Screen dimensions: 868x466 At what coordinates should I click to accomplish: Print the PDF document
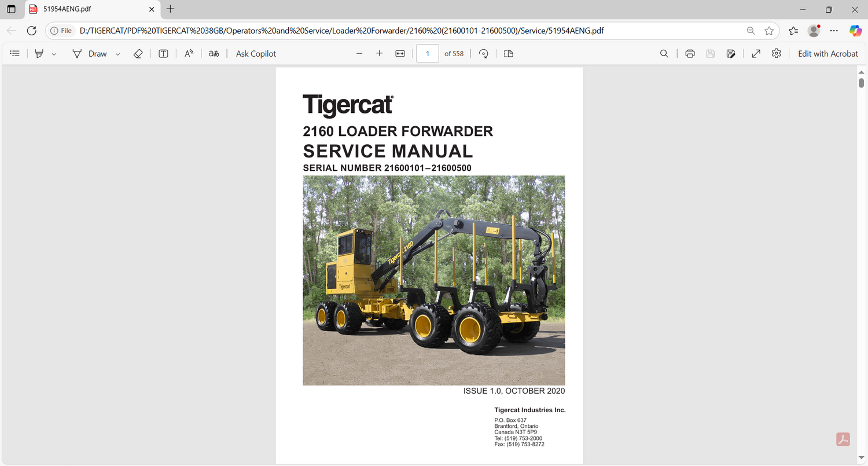690,53
